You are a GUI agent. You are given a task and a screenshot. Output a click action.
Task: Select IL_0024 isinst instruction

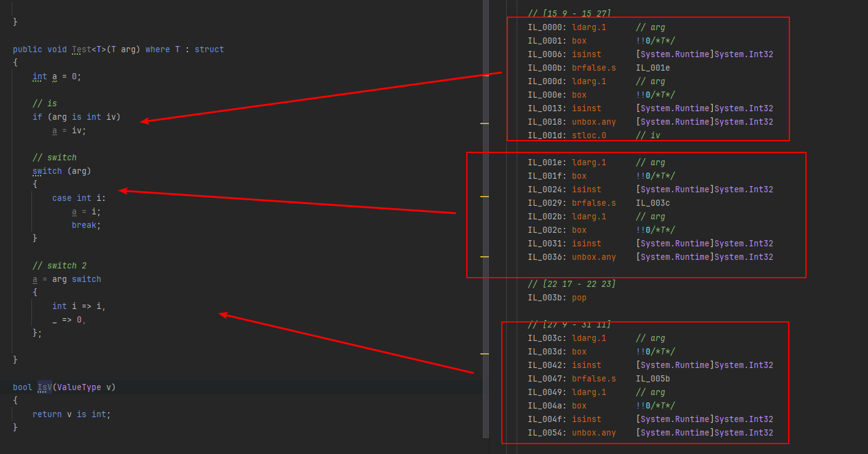pos(650,189)
